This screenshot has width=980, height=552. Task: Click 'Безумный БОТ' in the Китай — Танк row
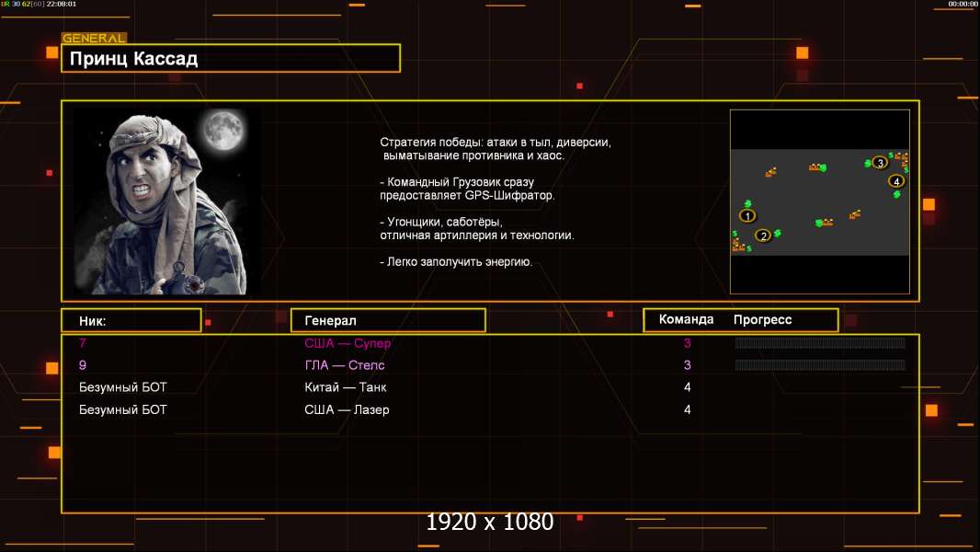click(123, 387)
